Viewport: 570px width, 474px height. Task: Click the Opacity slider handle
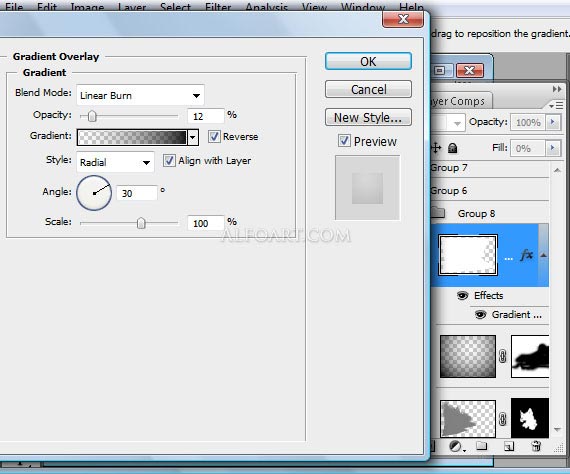click(92, 116)
